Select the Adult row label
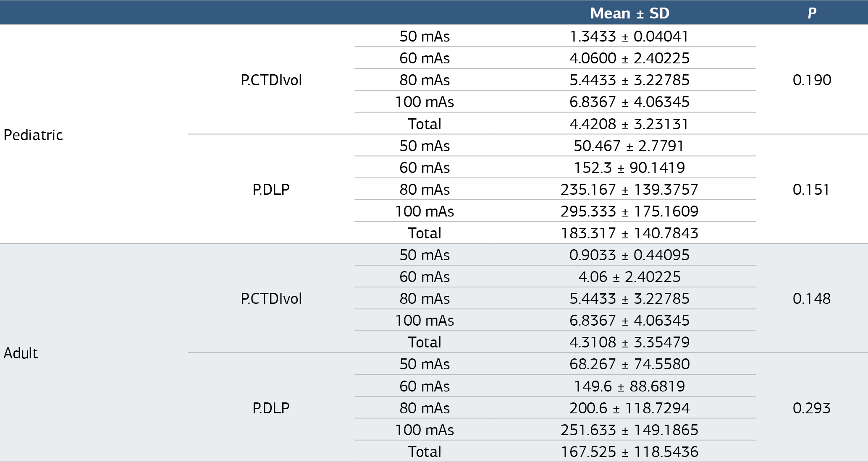This screenshot has height=462, width=868. click(21, 353)
